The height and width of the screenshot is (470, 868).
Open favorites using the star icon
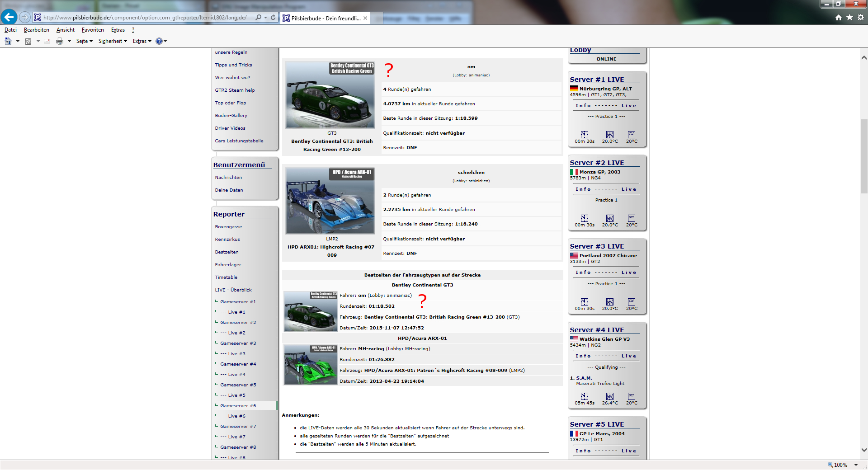tap(849, 17)
